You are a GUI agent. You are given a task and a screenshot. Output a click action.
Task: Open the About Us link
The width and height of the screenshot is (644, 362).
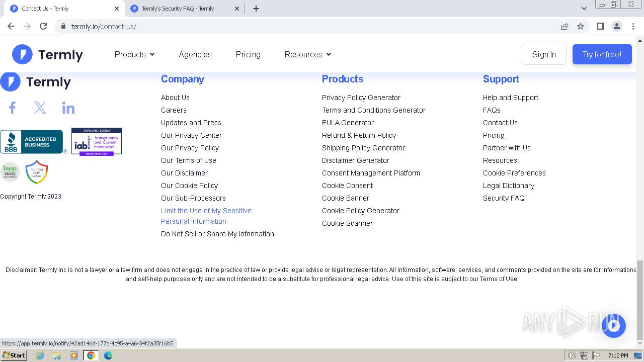click(175, 98)
